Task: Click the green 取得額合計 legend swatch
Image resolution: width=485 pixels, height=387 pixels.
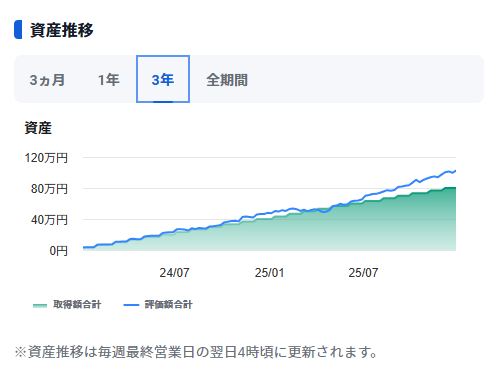Action: pyautogui.click(x=40, y=305)
